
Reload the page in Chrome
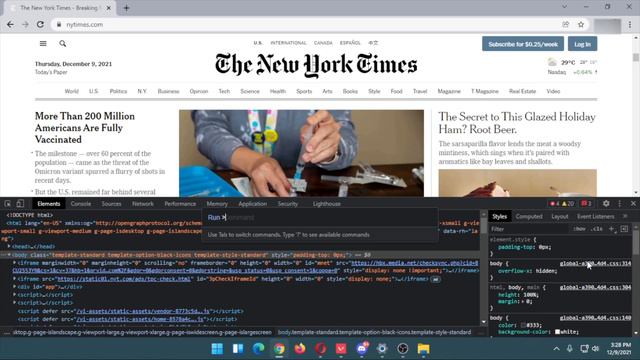40,24
